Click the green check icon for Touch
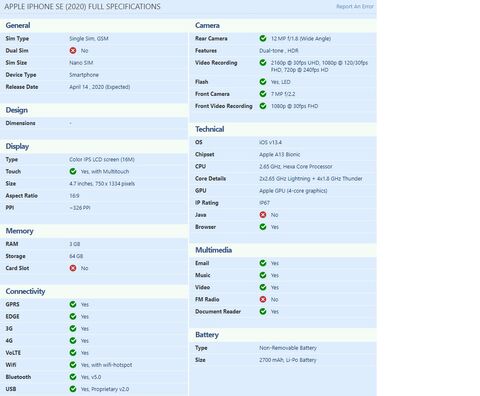 pyautogui.click(x=73, y=171)
